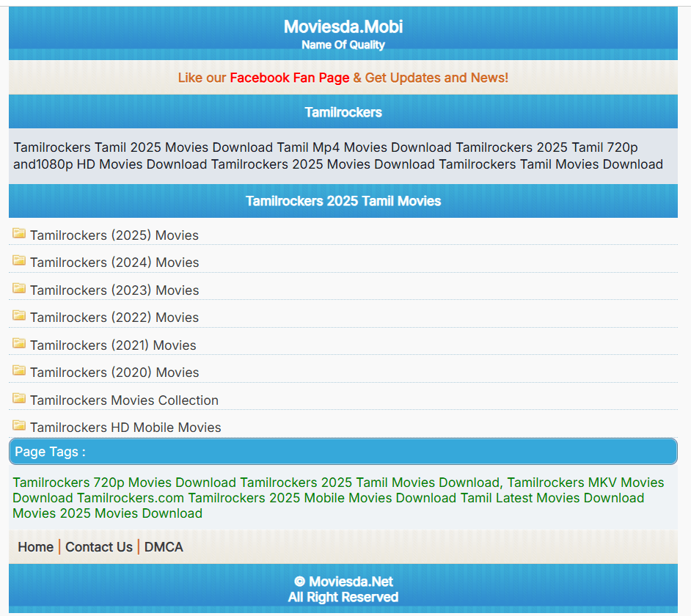Screen dimensions: 691x616
Task: Click folder icon beside Tamilrockers Movies Collection
Action: tap(19, 398)
